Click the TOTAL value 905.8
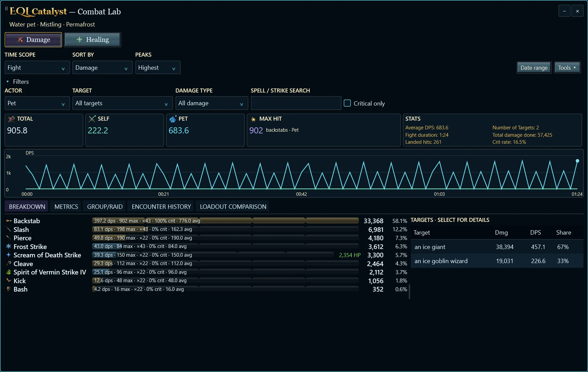 coord(17,130)
